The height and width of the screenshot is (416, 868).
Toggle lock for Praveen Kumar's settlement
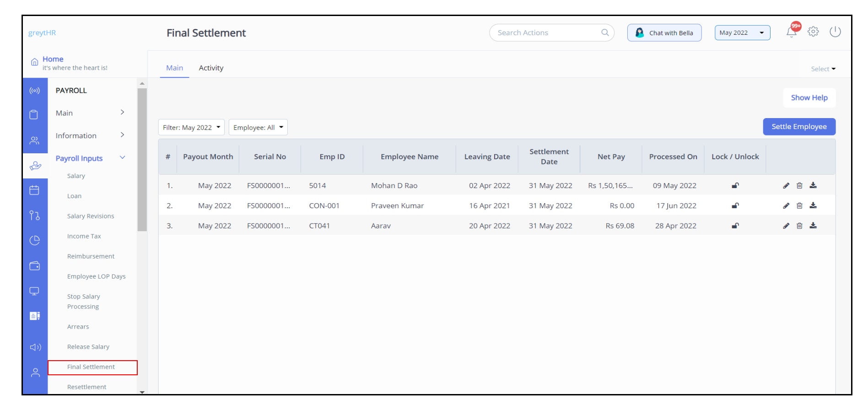tap(735, 205)
